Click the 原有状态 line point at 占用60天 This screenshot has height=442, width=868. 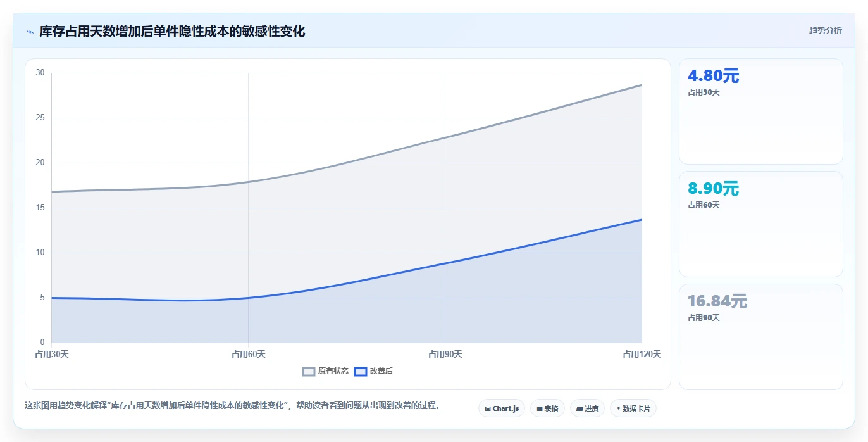click(x=248, y=182)
